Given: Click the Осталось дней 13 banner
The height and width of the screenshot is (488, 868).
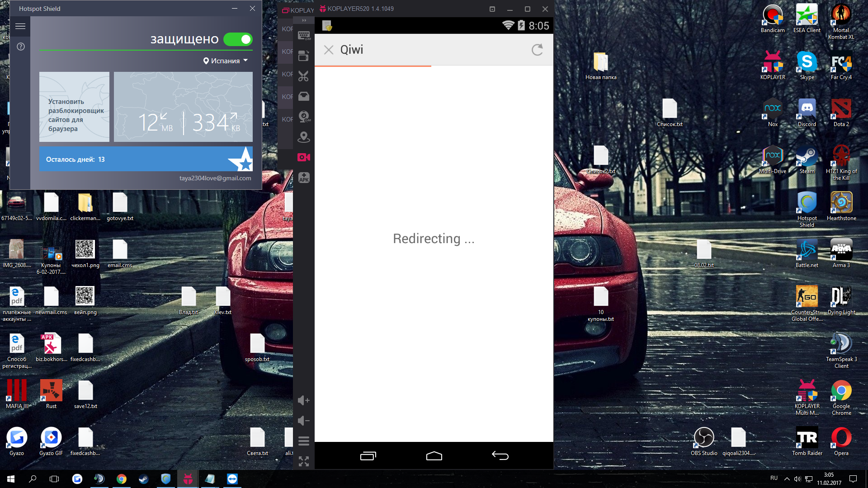Looking at the screenshot, I should pos(146,159).
